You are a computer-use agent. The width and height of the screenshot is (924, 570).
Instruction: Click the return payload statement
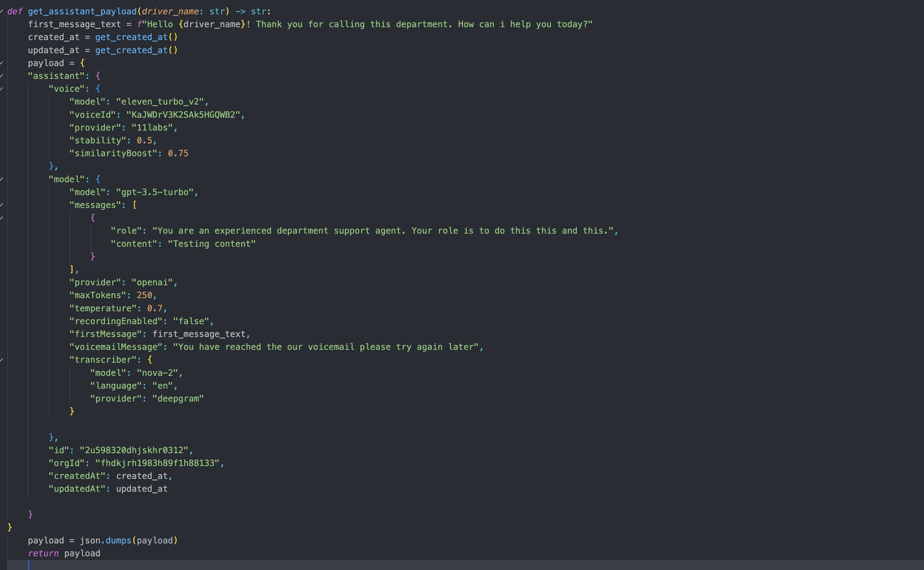[64, 553]
